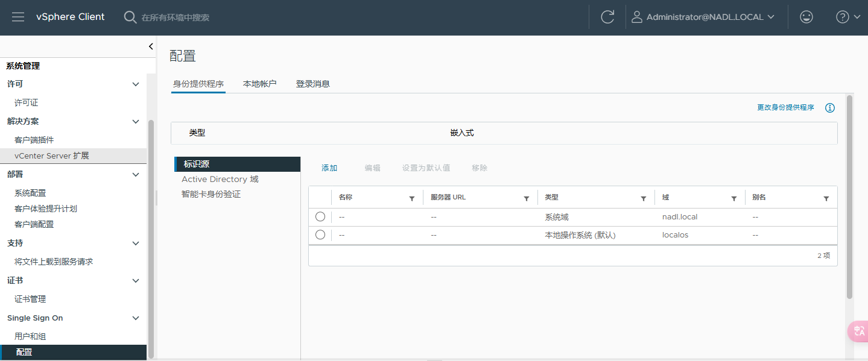The image size is (868, 361).
Task: Open 配置 under Single Sign On
Action: 73,353
